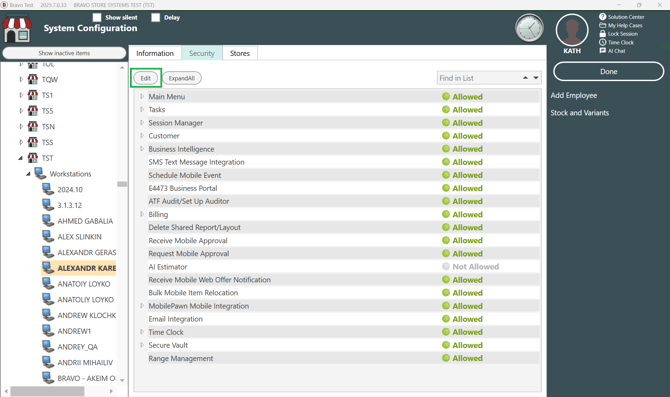Open Solution Center help icon

[x=602, y=17]
